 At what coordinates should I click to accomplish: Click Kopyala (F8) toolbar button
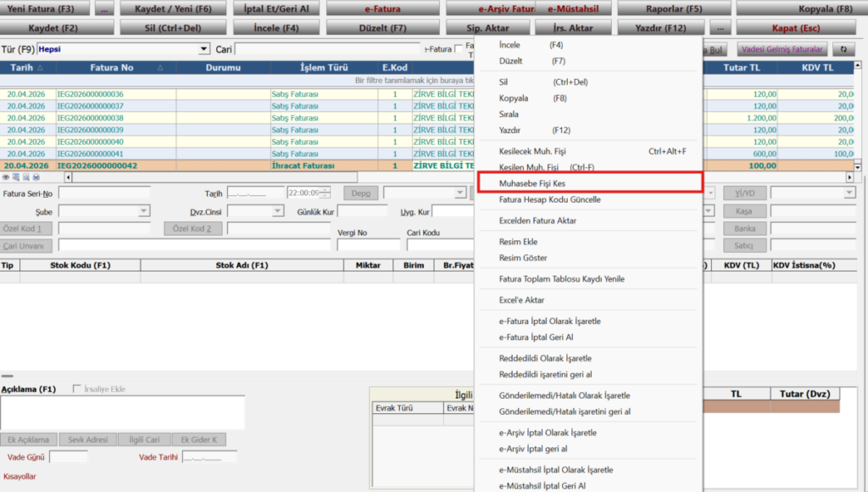pyautogui.click(x=802, y=8)
